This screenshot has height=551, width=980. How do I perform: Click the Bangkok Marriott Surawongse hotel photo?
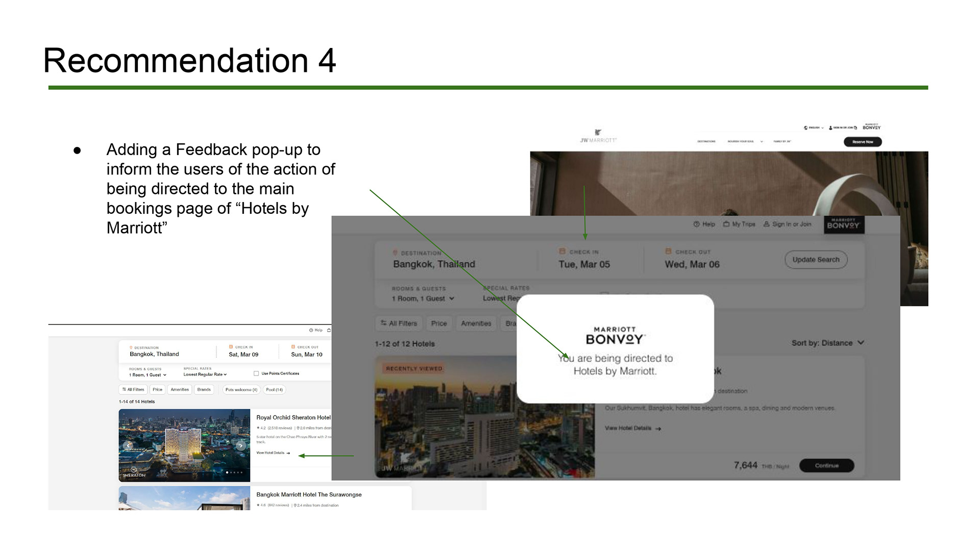[x=184, y=498]
